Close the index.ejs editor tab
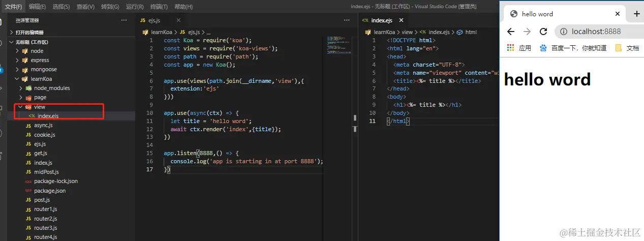This screenshot has width=644, height=241. click(x=401, y=20)
